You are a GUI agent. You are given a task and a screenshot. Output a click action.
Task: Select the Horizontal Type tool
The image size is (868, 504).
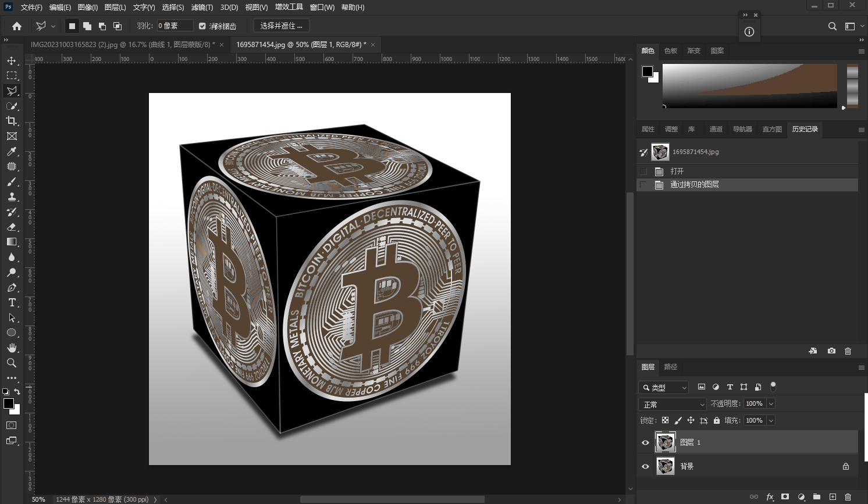[12, 302]
